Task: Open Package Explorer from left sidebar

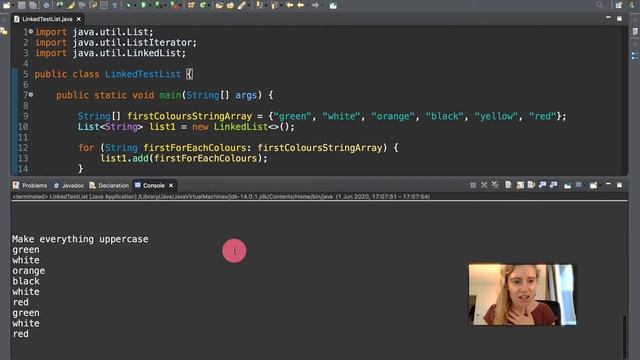Action: pos(4,31)
